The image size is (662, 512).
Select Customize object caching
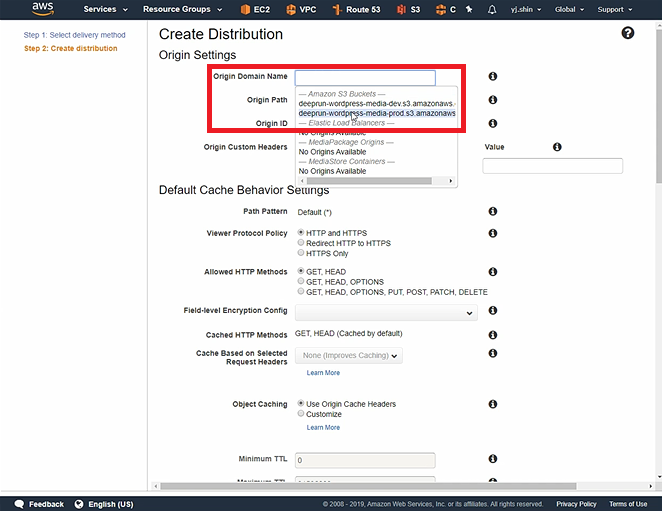[301, 414]
